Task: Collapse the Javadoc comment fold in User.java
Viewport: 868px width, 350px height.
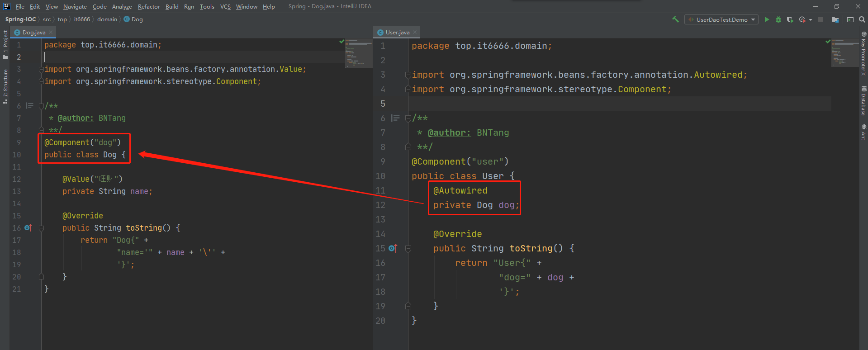Action: [408, 118]
